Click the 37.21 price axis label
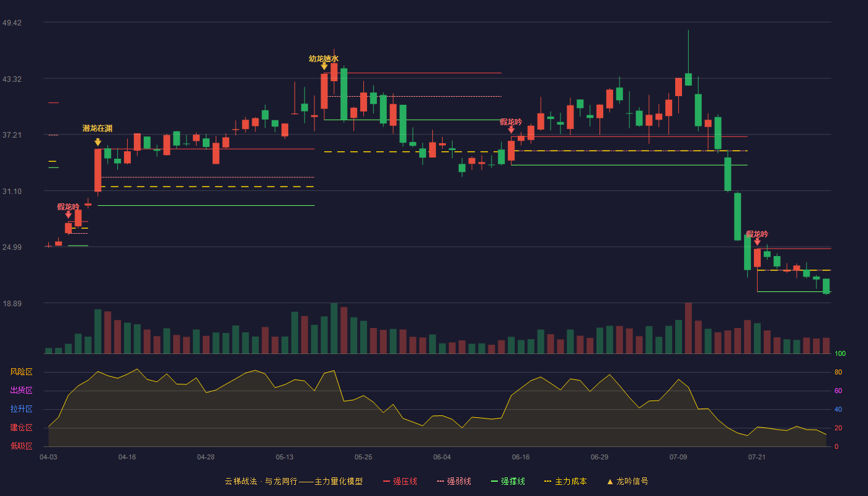 tap(12, 135)
